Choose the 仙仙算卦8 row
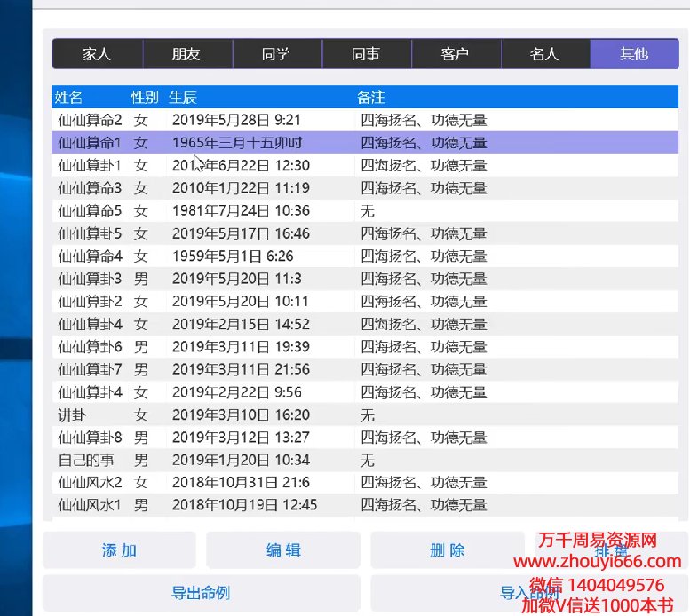This screenshot has height=616, width=690. 90,437
